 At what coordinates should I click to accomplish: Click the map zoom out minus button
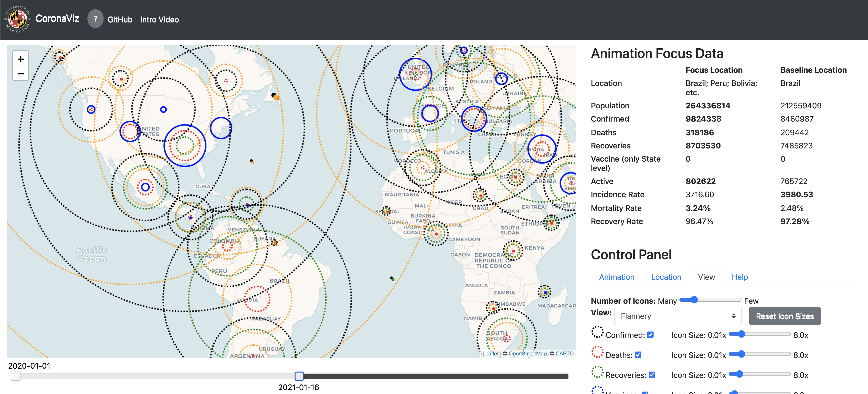(x=21, y=73)
